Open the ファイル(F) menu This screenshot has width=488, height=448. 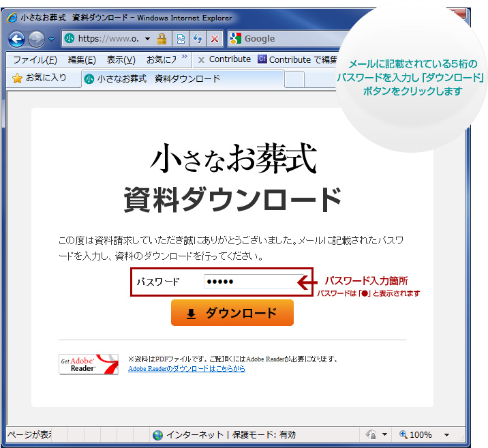click(35, 60)
